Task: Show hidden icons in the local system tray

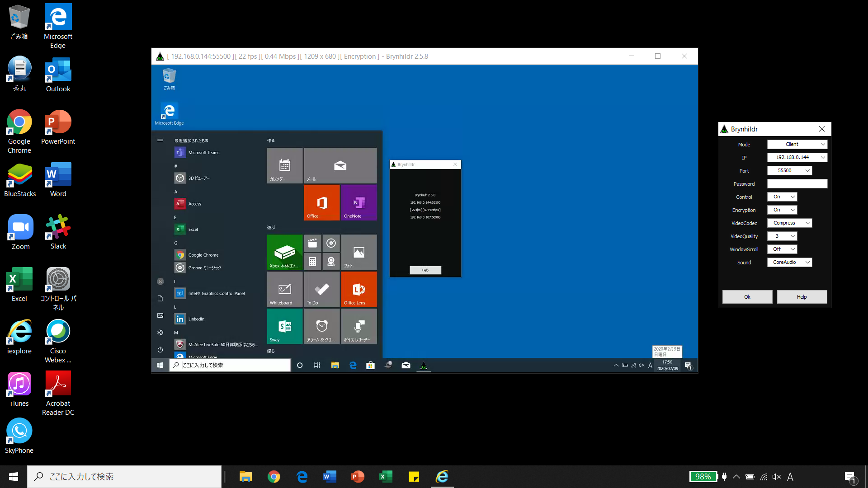Action: [736, 477]
